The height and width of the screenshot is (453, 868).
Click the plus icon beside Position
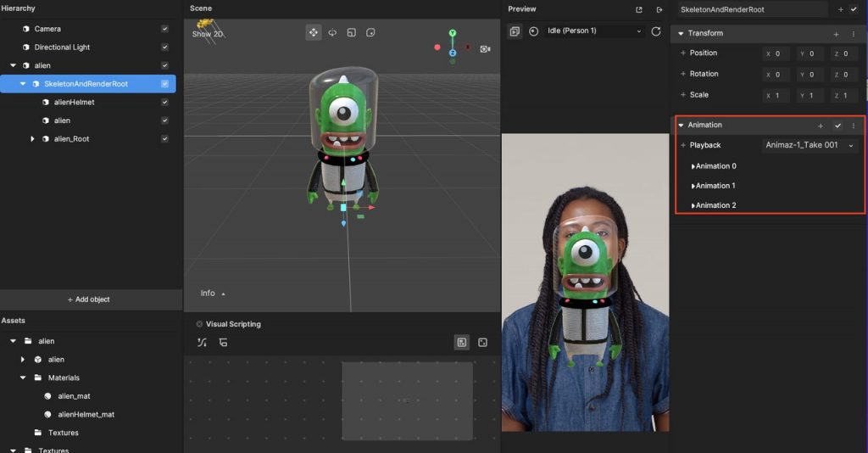click(683, 53)
